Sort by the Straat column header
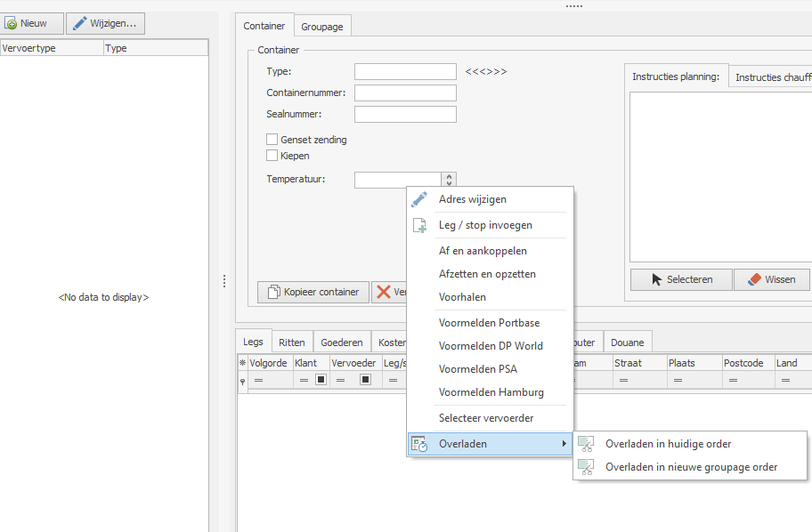This screenshot has height=532, width=812. coord(639,363)
